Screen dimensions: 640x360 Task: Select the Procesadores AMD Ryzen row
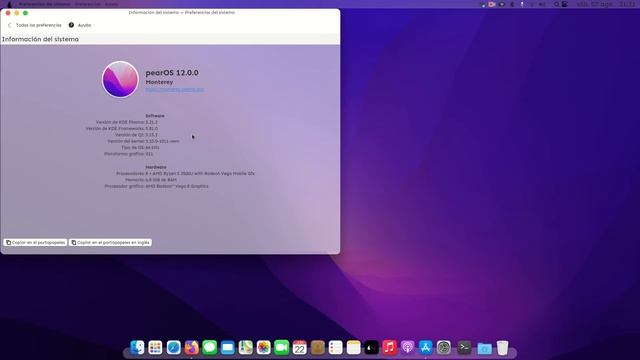(x=185, y=173)
